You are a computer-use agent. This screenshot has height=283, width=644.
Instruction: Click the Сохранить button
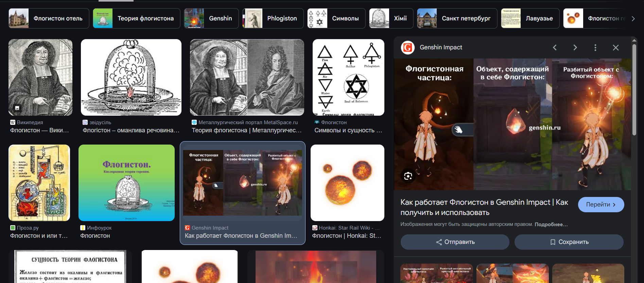click(569, 242)
